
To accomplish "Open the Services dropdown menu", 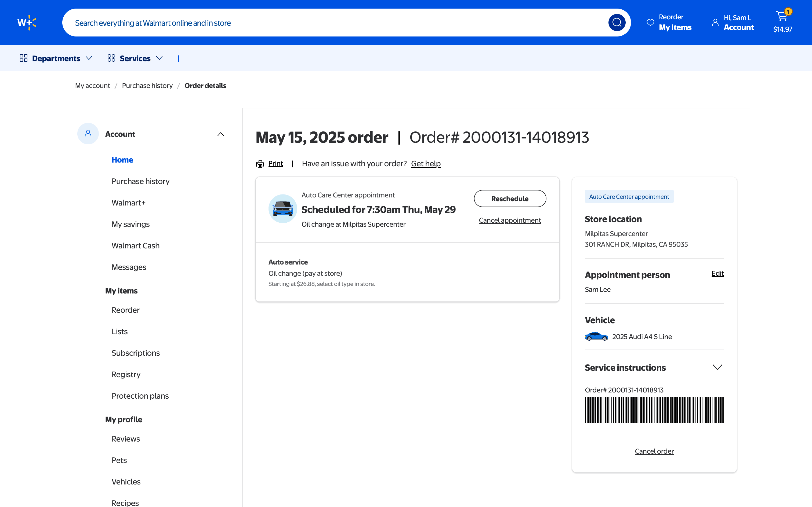I will click(135, 58).
